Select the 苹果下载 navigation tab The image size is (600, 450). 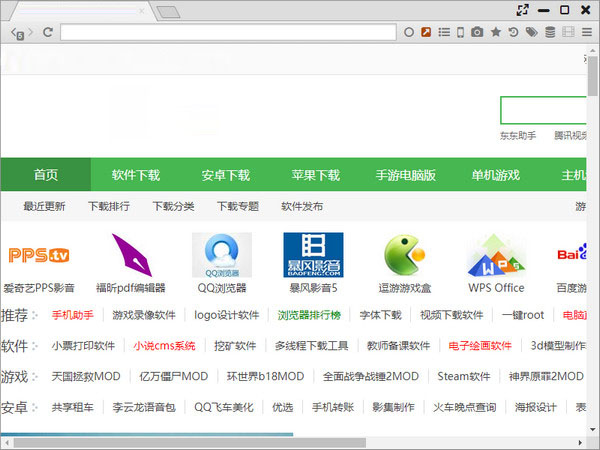click(316, 175)
